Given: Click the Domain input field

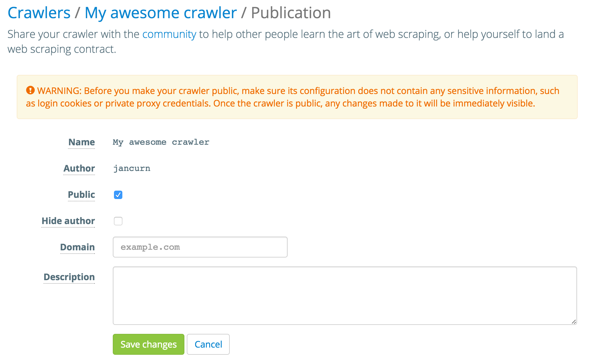Looking at the screenshot, I should click(200, 247).
